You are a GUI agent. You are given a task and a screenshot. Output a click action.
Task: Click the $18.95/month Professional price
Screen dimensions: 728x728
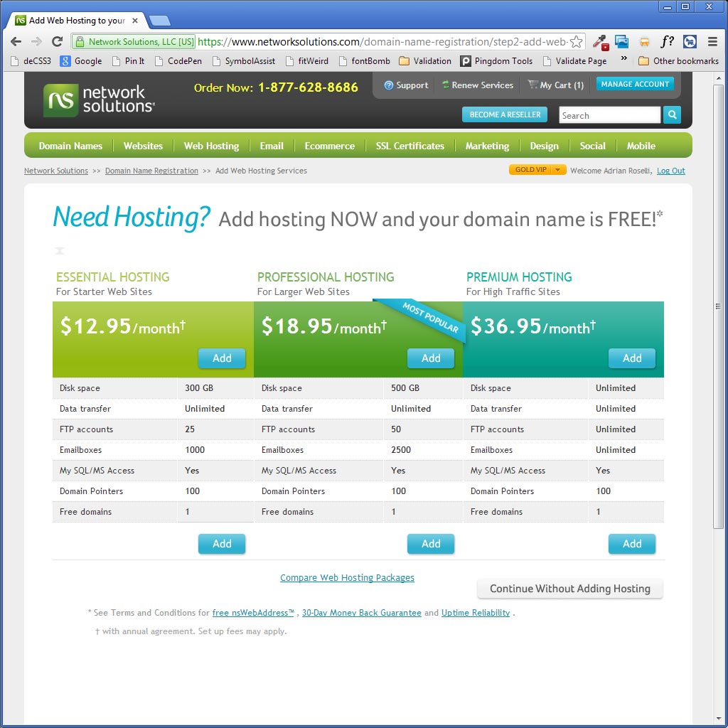point(323,326)
